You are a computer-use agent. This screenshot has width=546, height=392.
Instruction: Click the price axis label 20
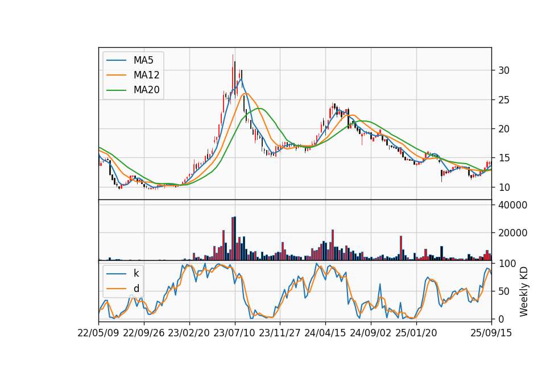click(504, 129)
